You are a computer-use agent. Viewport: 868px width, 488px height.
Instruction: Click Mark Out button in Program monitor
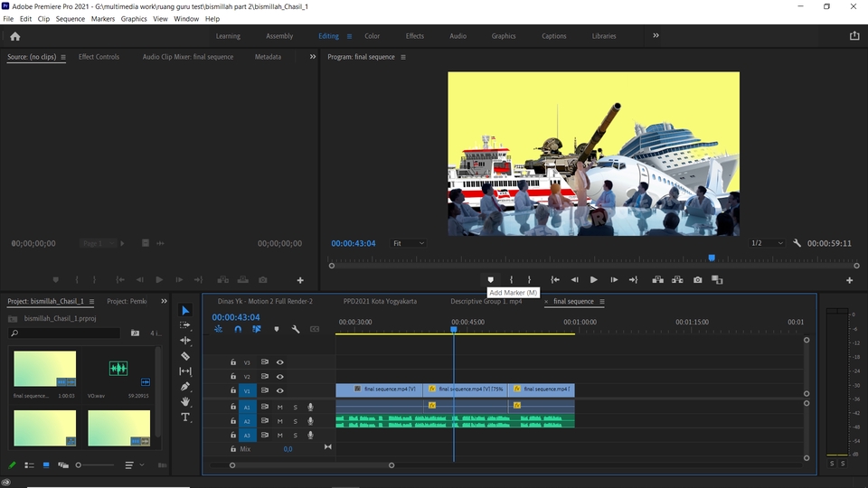[x=529, y=280]
